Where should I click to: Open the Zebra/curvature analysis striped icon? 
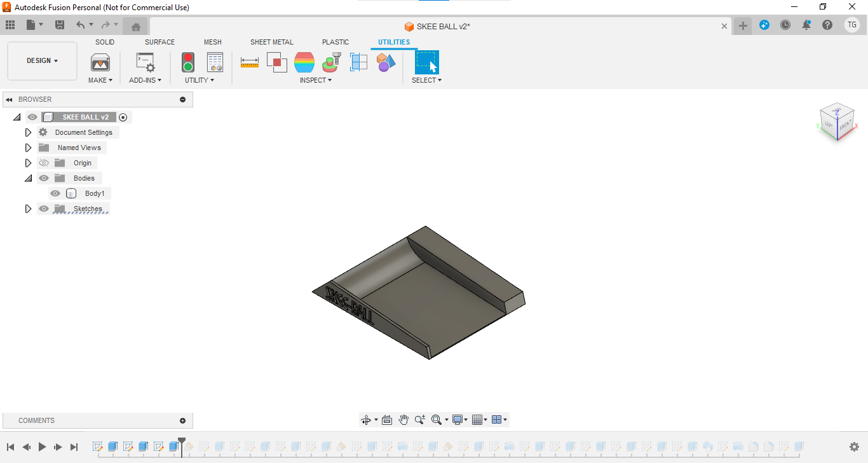coord(304,62)
